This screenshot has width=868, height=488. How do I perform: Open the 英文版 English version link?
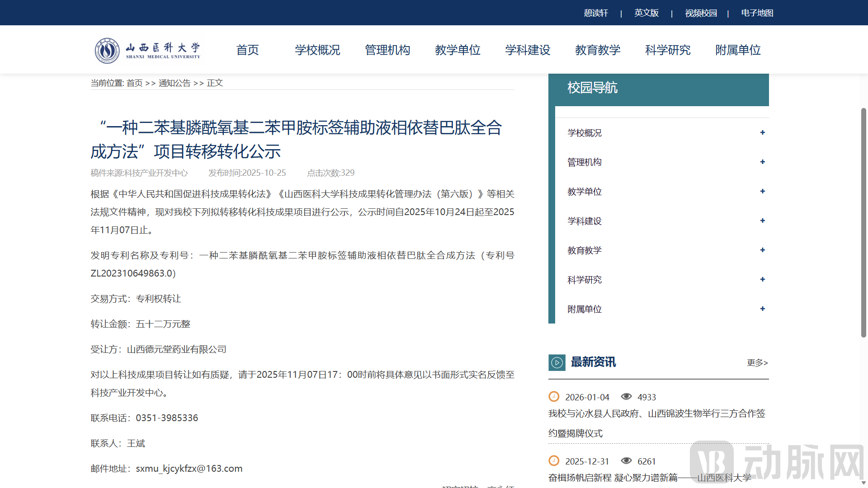click(646, 13)
